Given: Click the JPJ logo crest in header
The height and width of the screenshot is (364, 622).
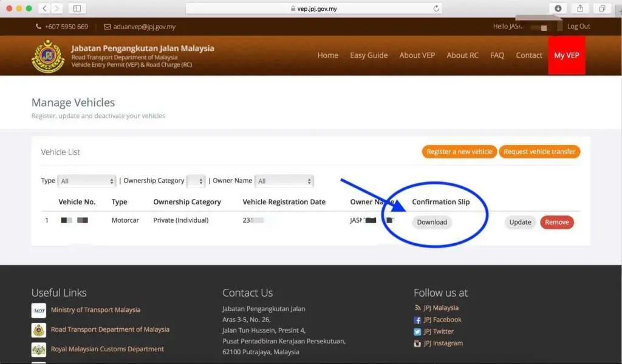Looking at the screenshot, I should [x=48, y=56].
